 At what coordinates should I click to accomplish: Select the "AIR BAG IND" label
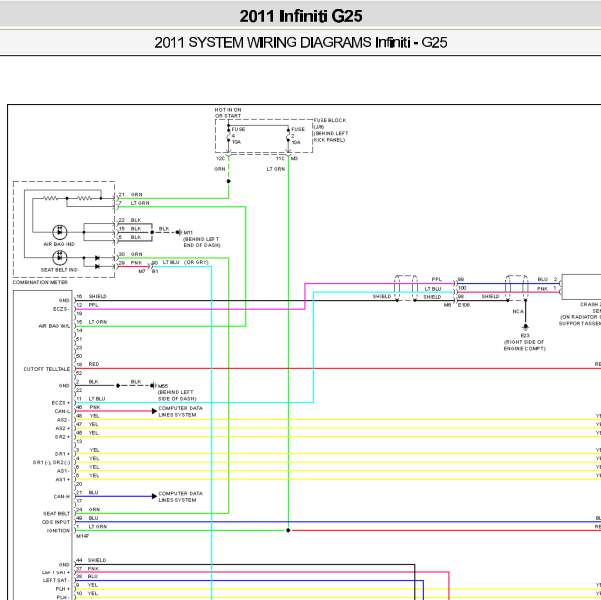(59, 244)
